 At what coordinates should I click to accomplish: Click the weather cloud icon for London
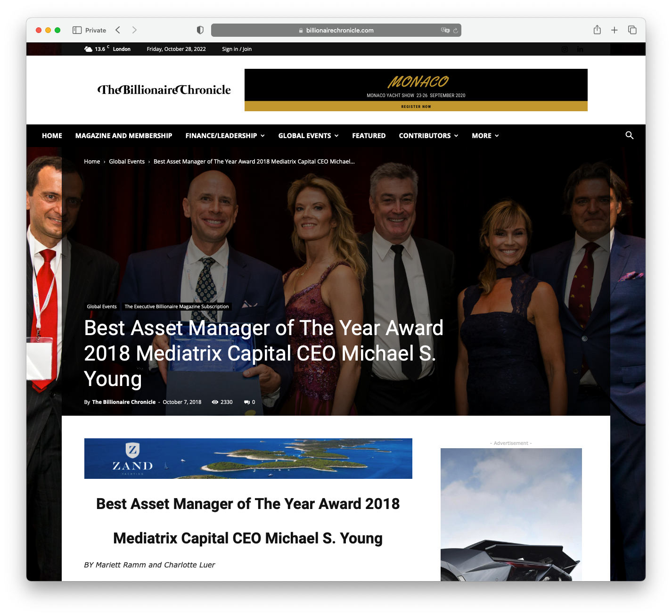click(88, 49)
